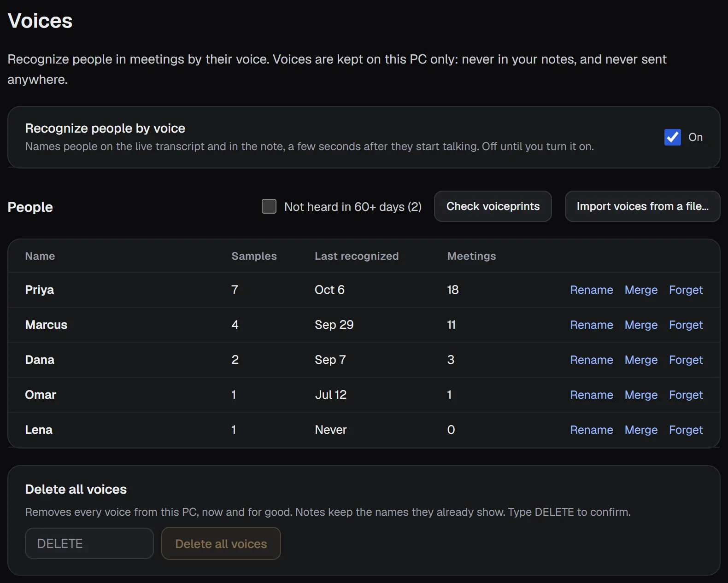
Task: Merge the Omar voice
Action: point(641,395)
